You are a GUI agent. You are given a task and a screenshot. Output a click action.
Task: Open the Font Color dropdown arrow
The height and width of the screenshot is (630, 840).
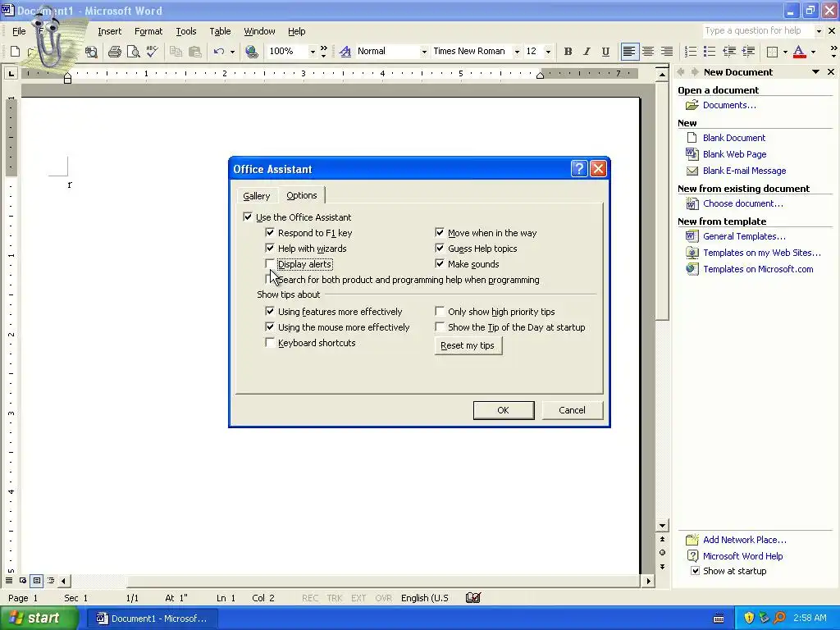click(813, 52)
